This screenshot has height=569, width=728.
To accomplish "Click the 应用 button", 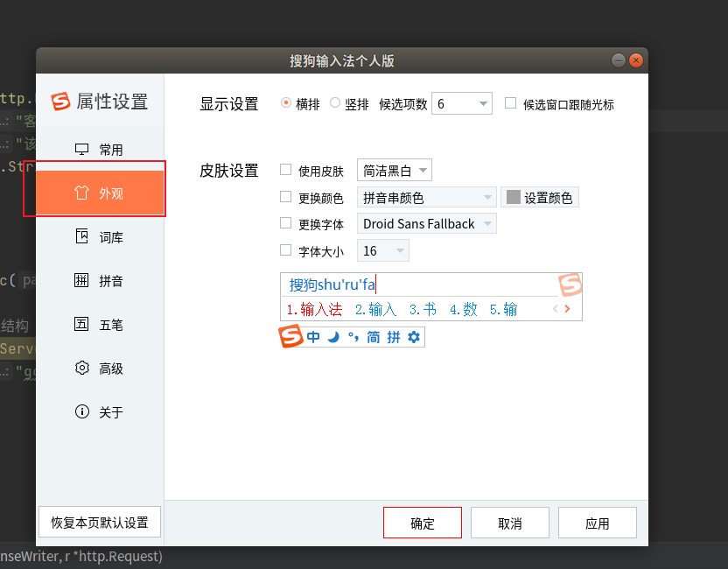I will [x=597, y=523].
